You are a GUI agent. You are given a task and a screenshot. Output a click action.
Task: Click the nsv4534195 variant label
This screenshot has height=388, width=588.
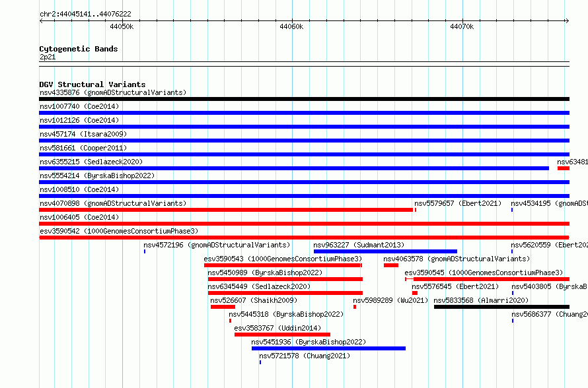[x=550, y=203]
